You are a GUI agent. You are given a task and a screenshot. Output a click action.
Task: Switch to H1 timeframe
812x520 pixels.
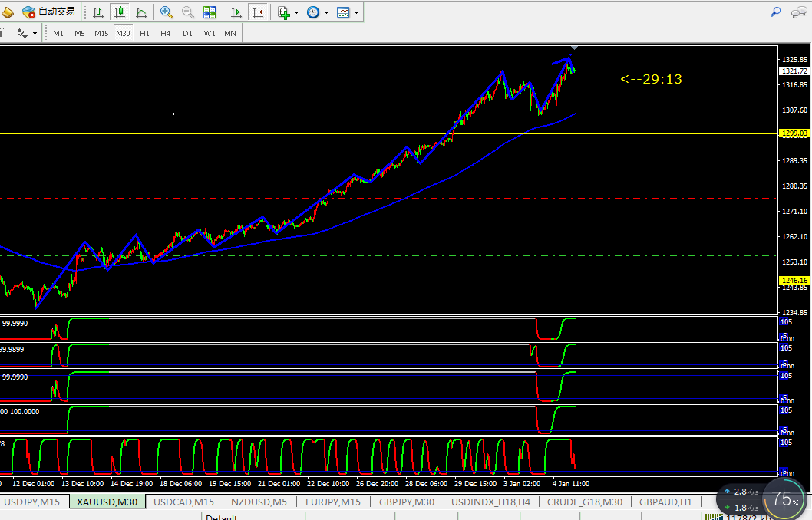point(144,33)
